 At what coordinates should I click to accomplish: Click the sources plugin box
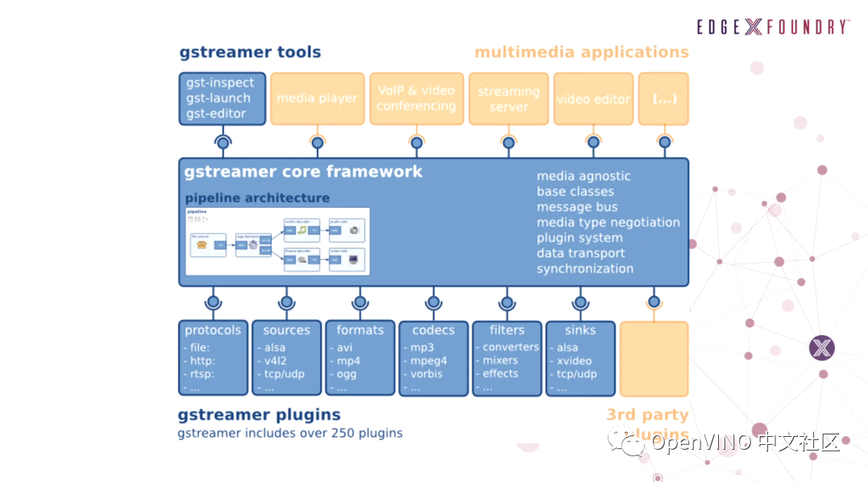point(287,358)
